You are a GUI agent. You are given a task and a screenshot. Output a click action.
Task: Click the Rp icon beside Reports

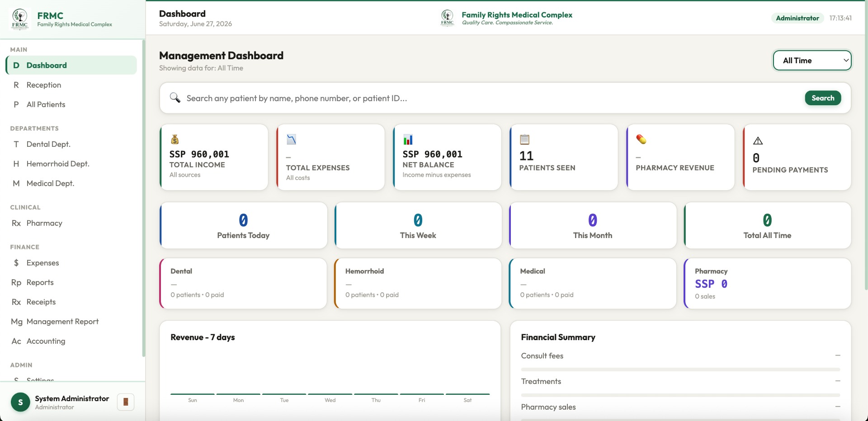(x=16, y=282)
